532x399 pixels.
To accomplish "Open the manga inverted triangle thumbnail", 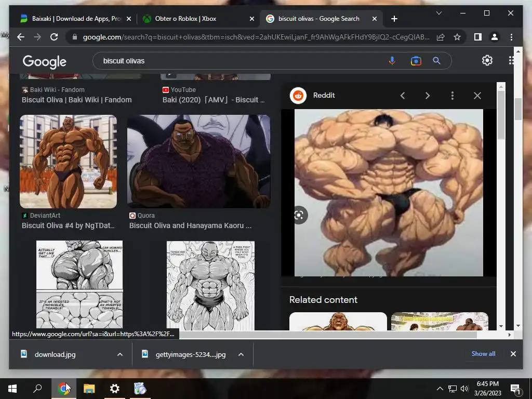I will (x=79, y=285).
